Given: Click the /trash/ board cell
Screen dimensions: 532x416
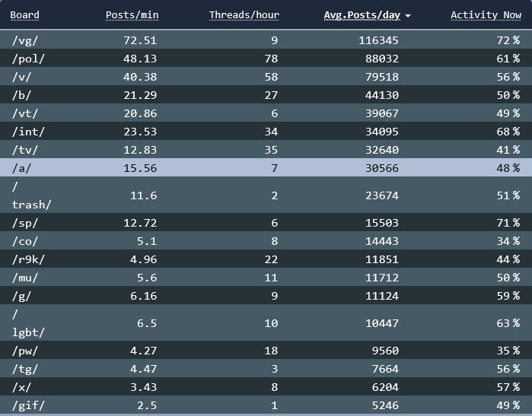Looking at the screenshot, I should (31, 195).
